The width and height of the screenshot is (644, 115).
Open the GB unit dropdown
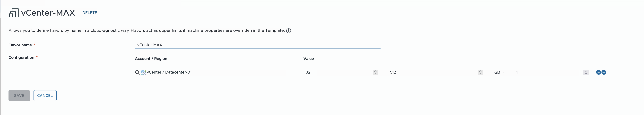pyautogui.click(x=499, y=72)
